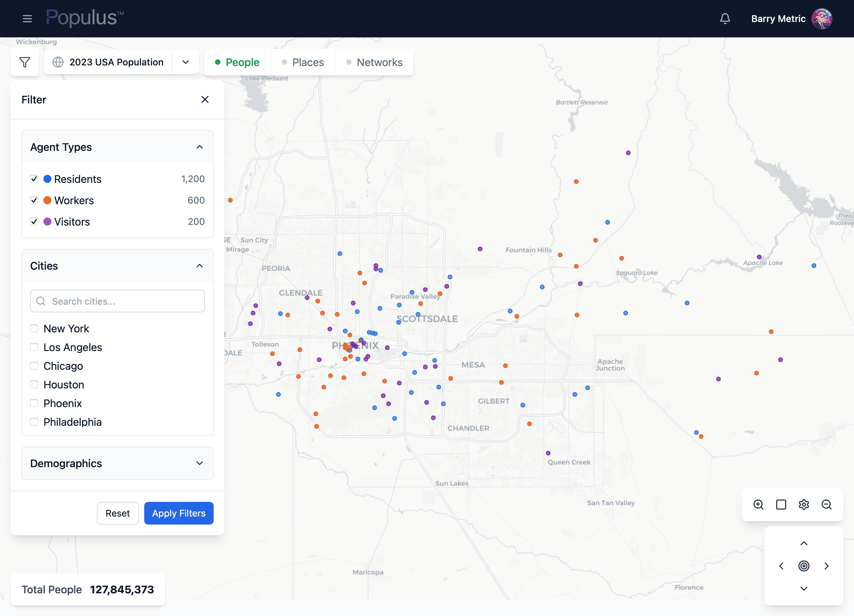Viewport: 854px width, 616px height.
Task: Pan map right with arrow
Action: coord(827,566)
